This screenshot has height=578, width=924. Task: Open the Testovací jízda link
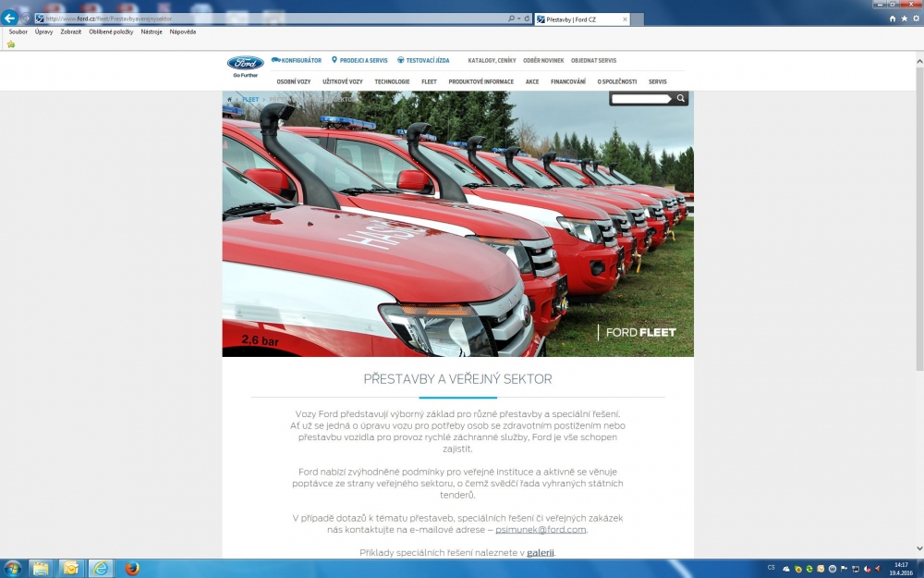pyautogui.click(x=423, y=60)
